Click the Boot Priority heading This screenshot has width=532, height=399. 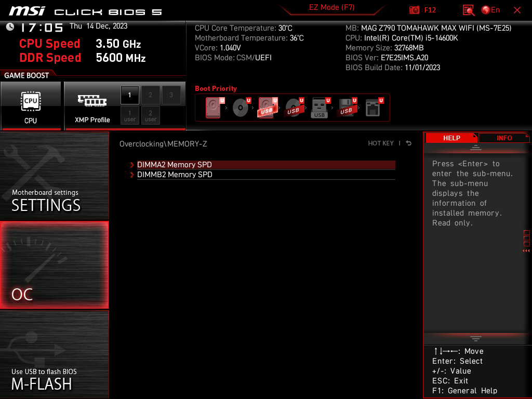[216, 88]
